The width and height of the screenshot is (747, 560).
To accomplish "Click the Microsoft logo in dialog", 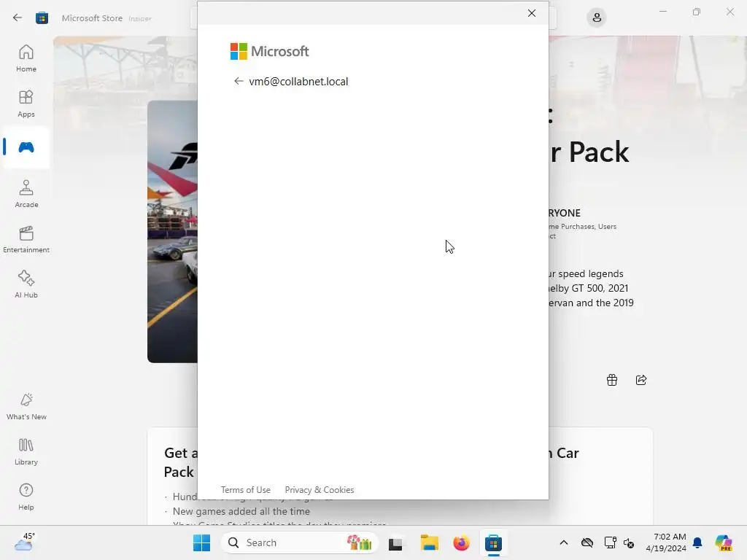I will pos(270,52).
